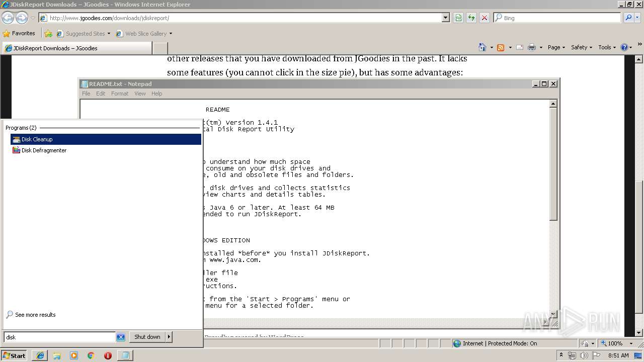Expand the Home button dropdown arrow
Screen dimensions: 644x362
coord(492,48)
